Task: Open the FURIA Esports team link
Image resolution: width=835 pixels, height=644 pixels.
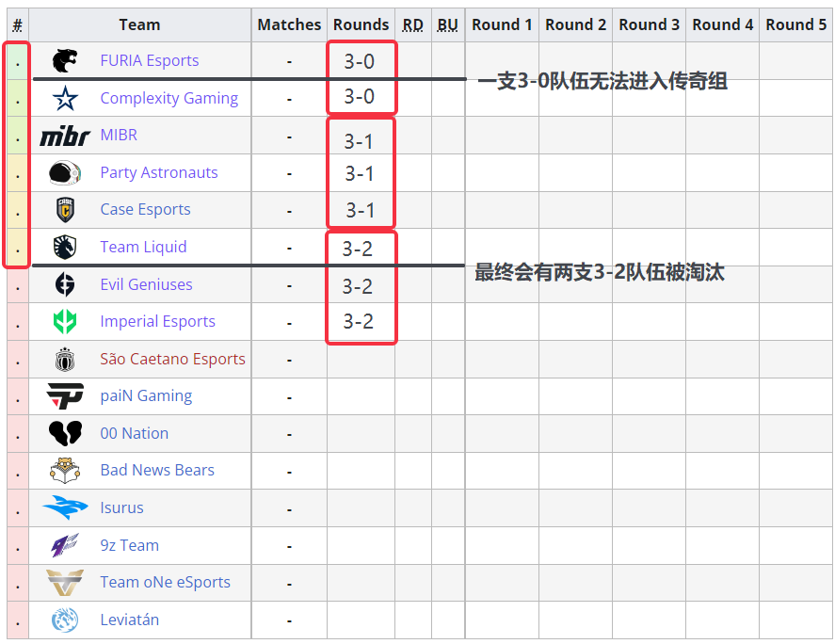Action: [x=150, y=60]
